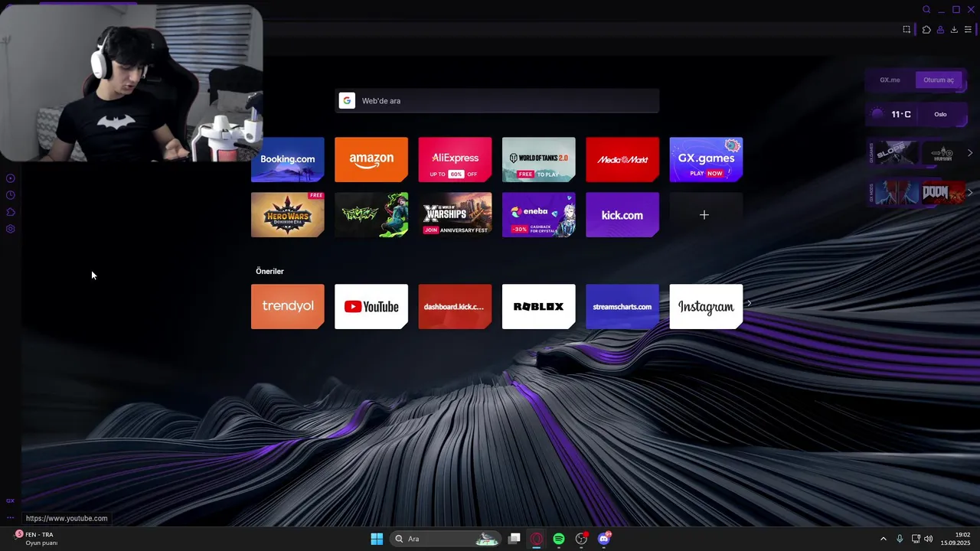This screenshot has width=980, height=551.
Task: Add a new speed dial with plus tile
Action: point(706,214)
